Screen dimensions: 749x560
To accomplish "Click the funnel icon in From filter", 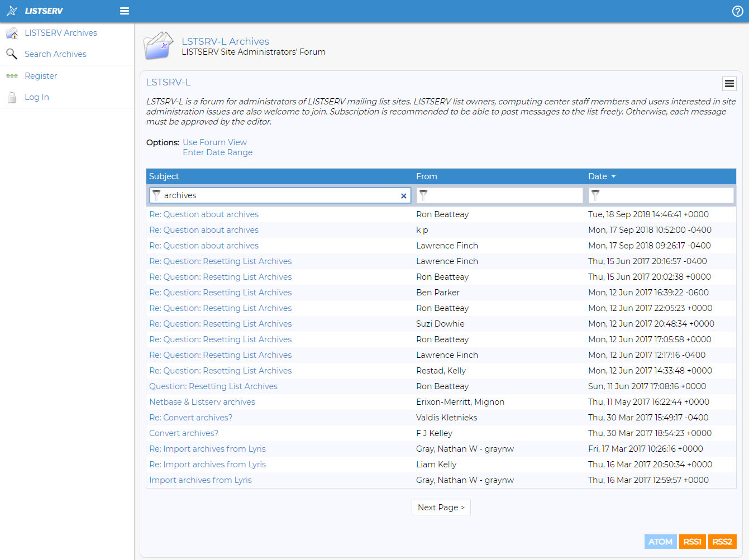I will click(x=423, y=195).
